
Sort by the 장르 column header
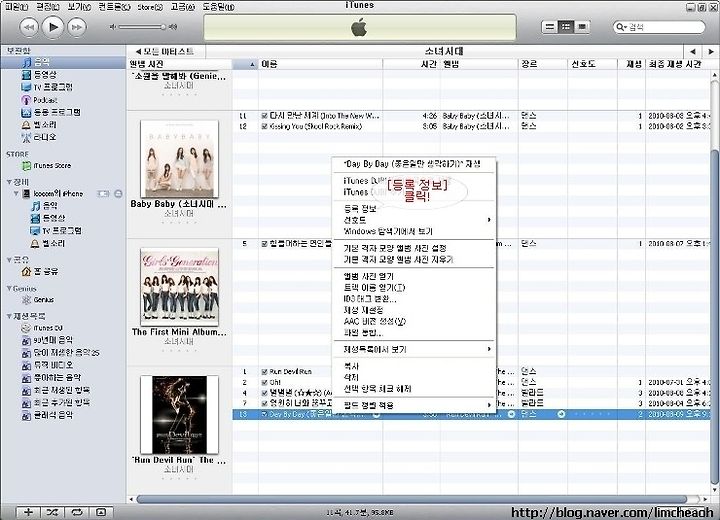[543, 64]
